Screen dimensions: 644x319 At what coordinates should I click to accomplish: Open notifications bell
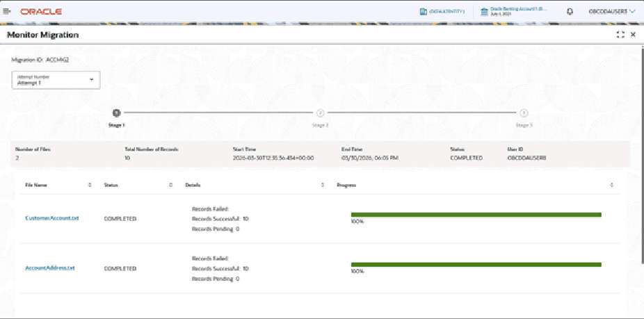click(570, 12)
